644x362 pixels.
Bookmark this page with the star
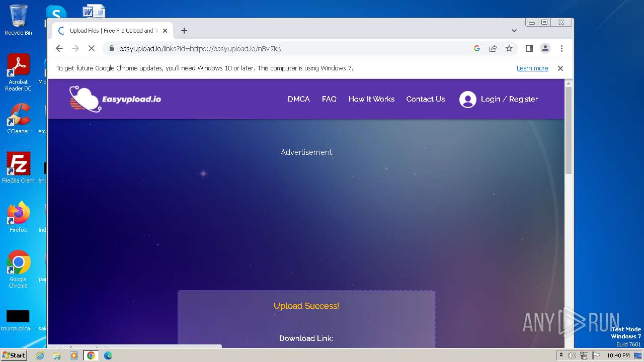pos(509,48)
